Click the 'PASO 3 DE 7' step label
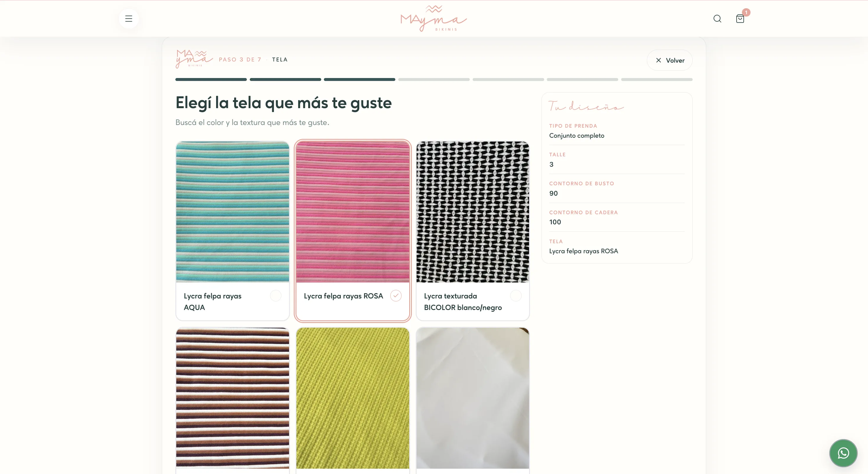This screenshot has width=868, height=474. click(240, 60)
